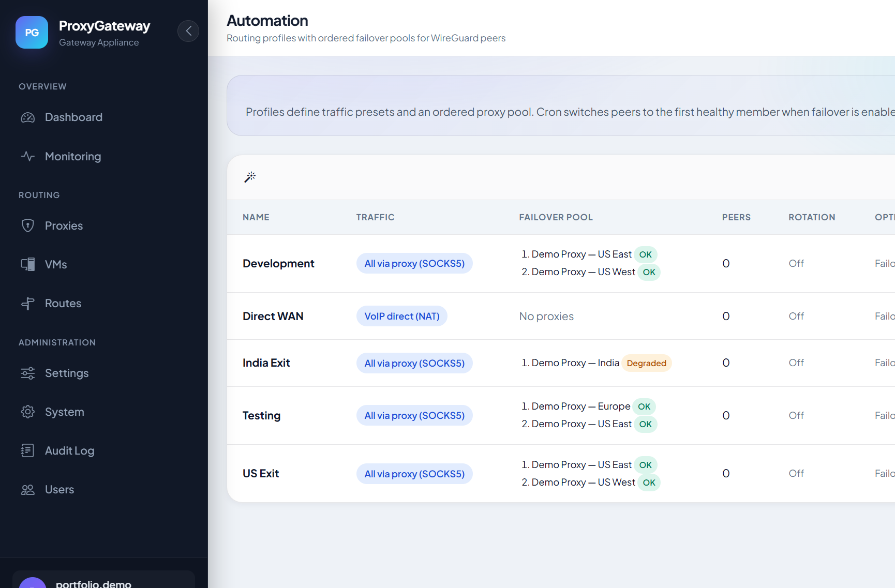Click the Monitoring pulse icon
895x588 pixels.
(28, 156)
